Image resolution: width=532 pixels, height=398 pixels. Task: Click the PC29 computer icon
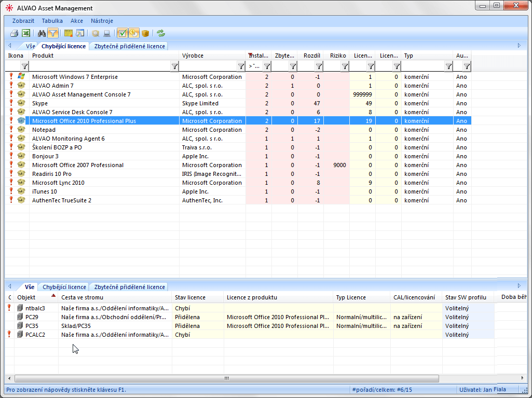(x=20, y=317)
